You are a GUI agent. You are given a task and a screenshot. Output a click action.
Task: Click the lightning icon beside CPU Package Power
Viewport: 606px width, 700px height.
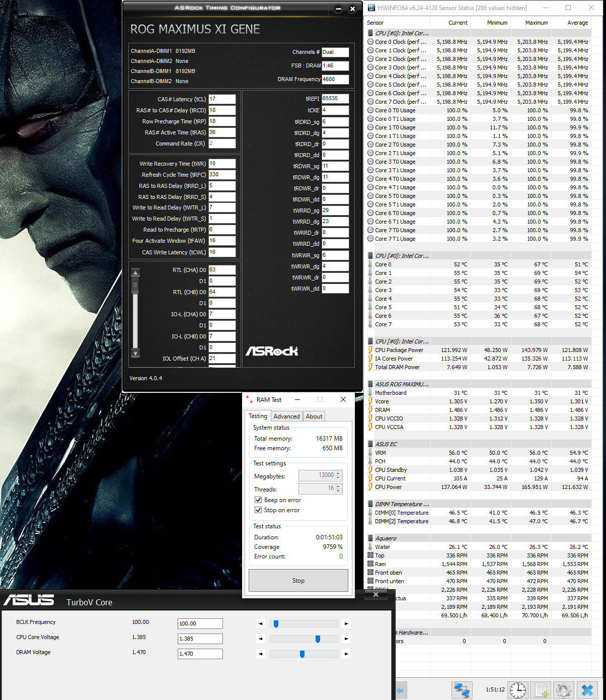[370, 350]
